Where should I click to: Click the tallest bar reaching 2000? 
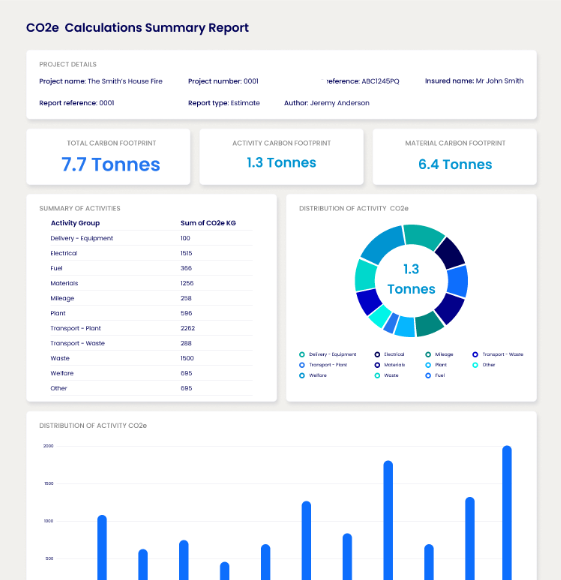coord(507,513)
